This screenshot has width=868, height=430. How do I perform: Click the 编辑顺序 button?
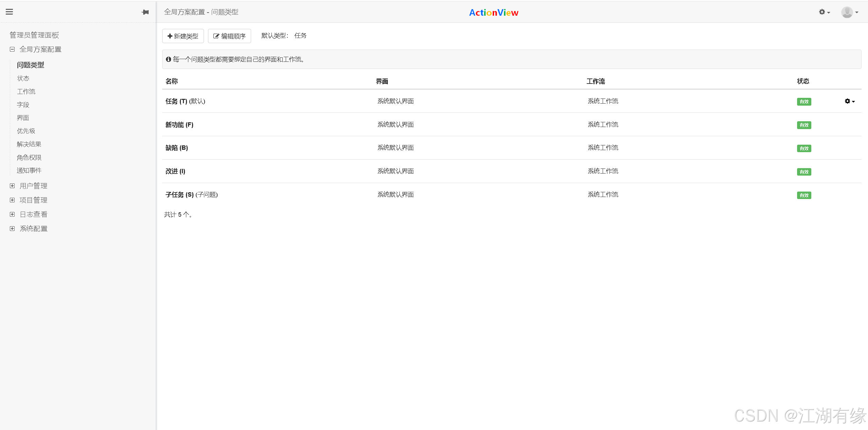coord(229,36)
